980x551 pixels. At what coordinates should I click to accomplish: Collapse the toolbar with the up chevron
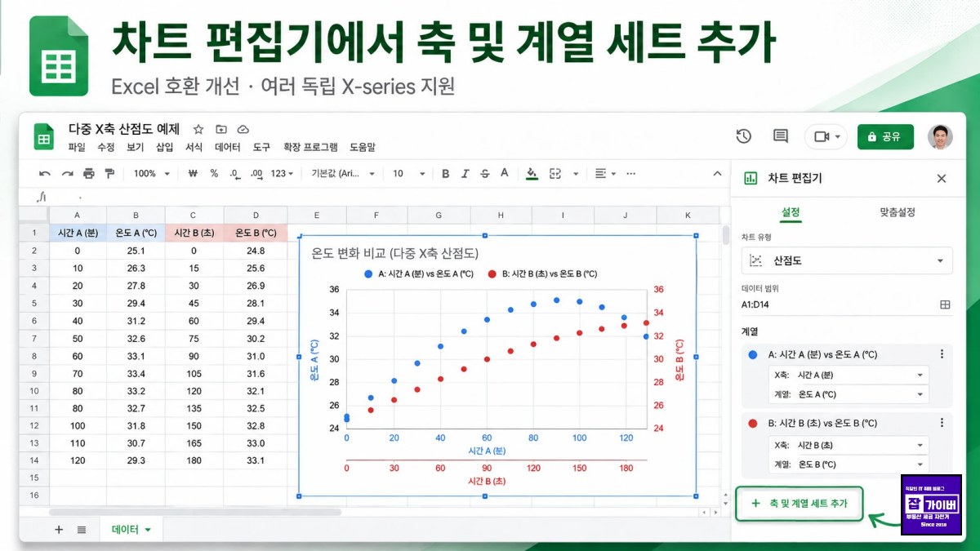pos(717,173)
